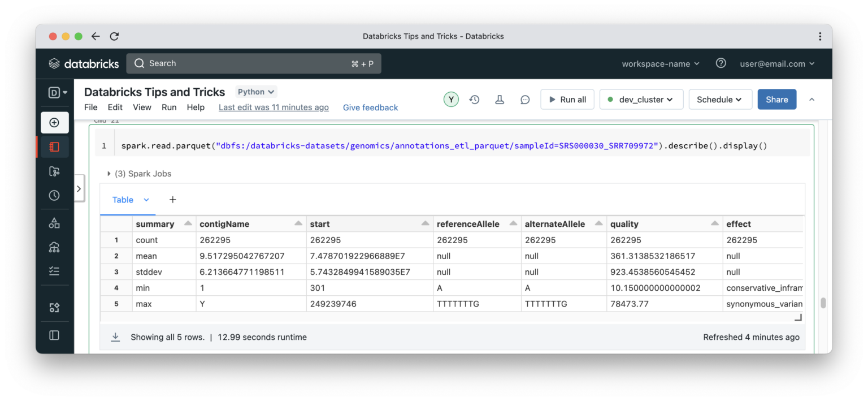The image size is (868, 401).
Task: Click the Databricks logo
Action: pos(84,63)
